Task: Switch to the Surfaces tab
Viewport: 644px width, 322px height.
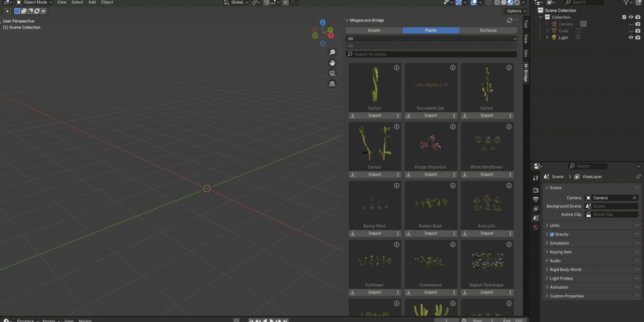Action: pyautogui.click(x=488, y=31)
